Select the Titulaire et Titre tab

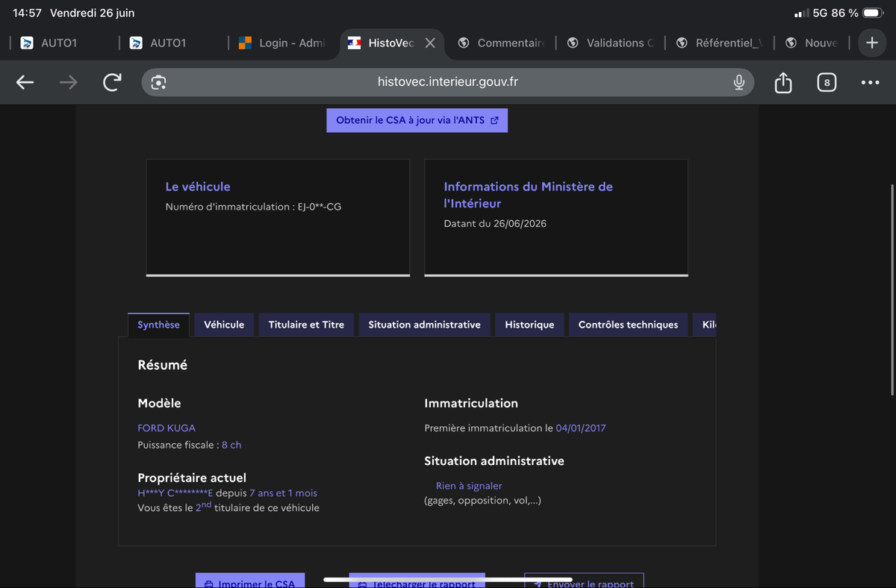click(x=306, y=325)
